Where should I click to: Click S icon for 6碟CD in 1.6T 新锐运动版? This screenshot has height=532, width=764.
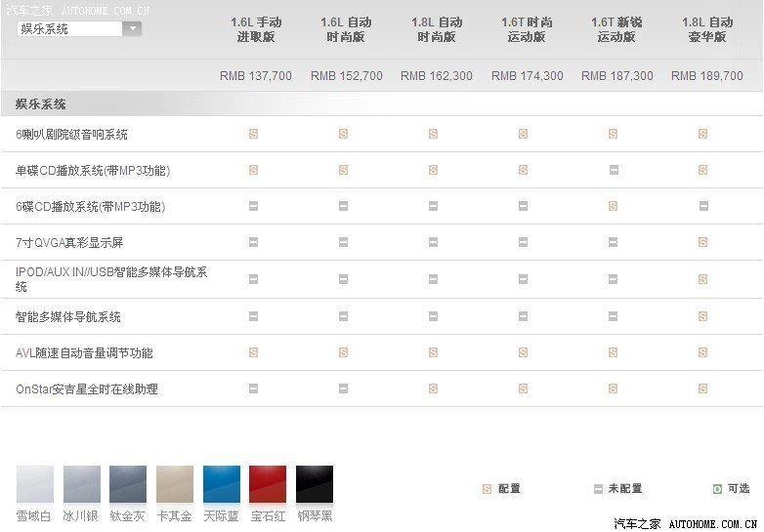pyautogui.click(x=613, y=206)
